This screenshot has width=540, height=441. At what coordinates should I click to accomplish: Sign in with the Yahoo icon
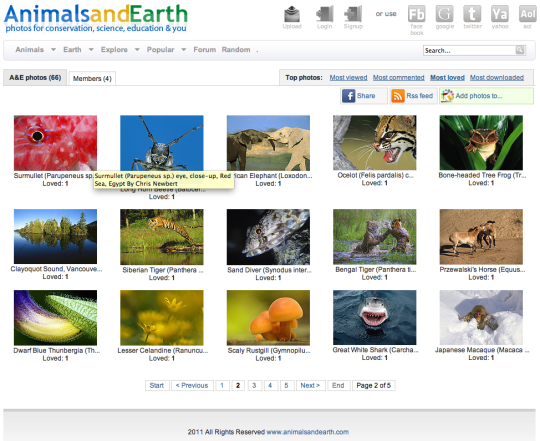tap(500, 14)
